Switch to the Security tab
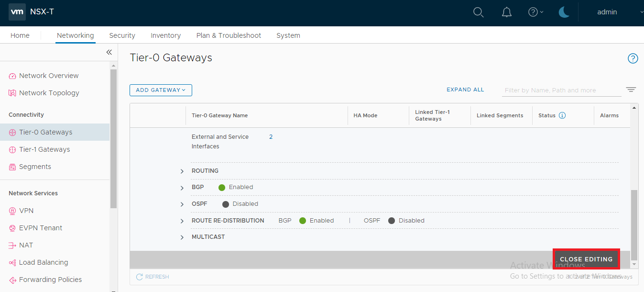644x292 pixels. 122,35
